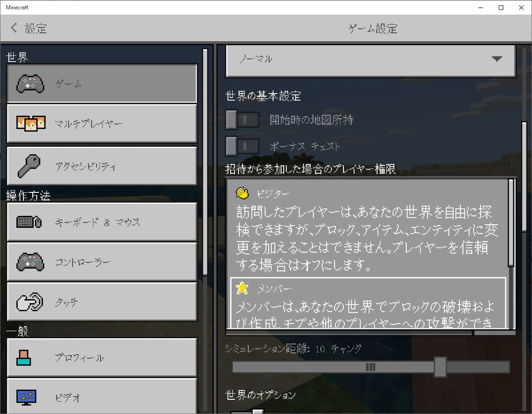The height and width of the screenshot is (414, 532).
Task: Adjust the シミュレーション距離 slider
Action: click(441, 367)
